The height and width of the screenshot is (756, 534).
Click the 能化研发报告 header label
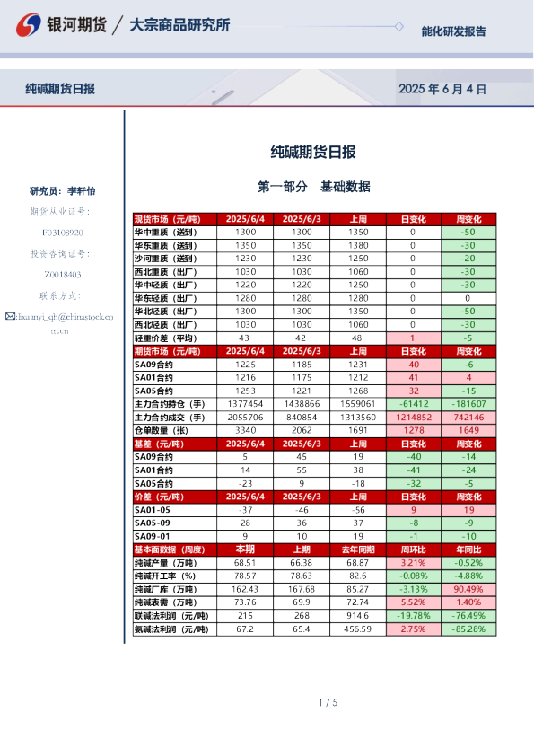pos(453,31)
